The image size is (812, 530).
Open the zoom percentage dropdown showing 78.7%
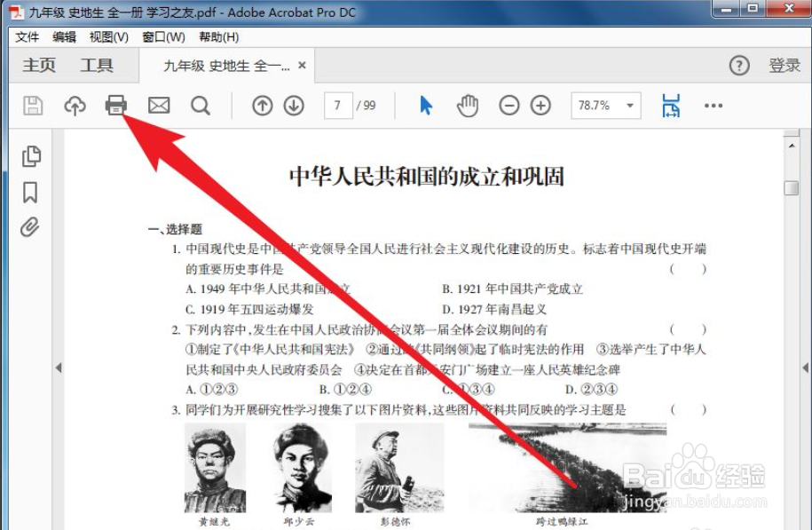605,105
